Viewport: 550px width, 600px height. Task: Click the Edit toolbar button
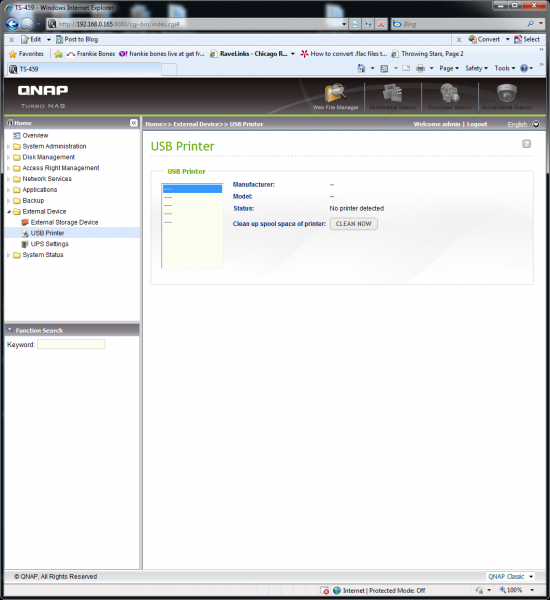coord(31,39)
